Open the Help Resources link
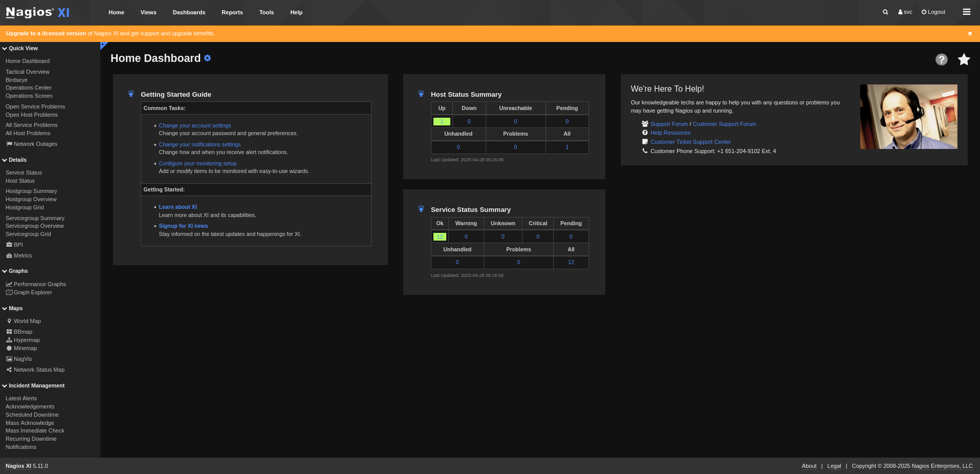The image size is (980, 474). click(x=670, y=133)
